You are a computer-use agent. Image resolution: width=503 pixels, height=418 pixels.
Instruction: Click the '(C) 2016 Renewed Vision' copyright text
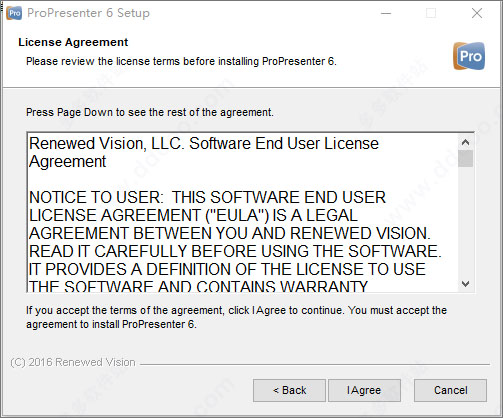[x=73, y=362]
